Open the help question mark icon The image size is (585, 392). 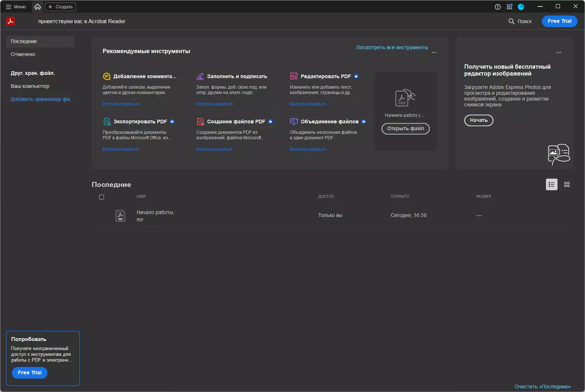click(x=497, y=7)
